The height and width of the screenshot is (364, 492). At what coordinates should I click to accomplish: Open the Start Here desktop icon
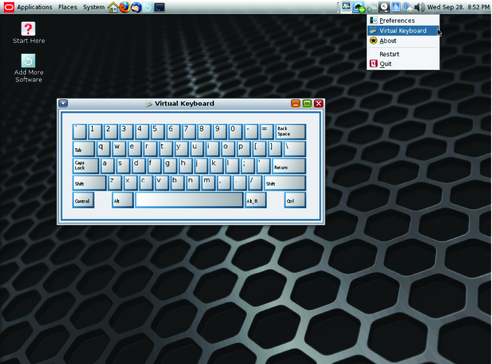[29, 33]
